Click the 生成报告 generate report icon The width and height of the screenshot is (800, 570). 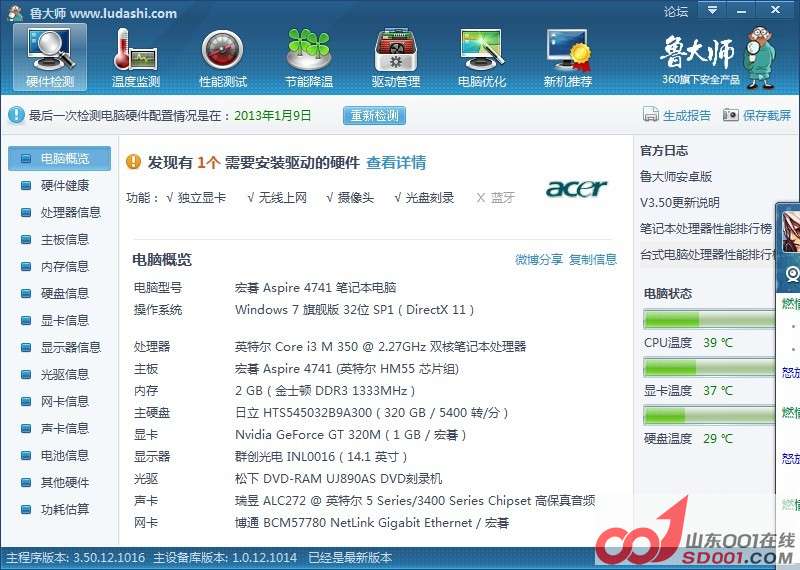(650, 115)
